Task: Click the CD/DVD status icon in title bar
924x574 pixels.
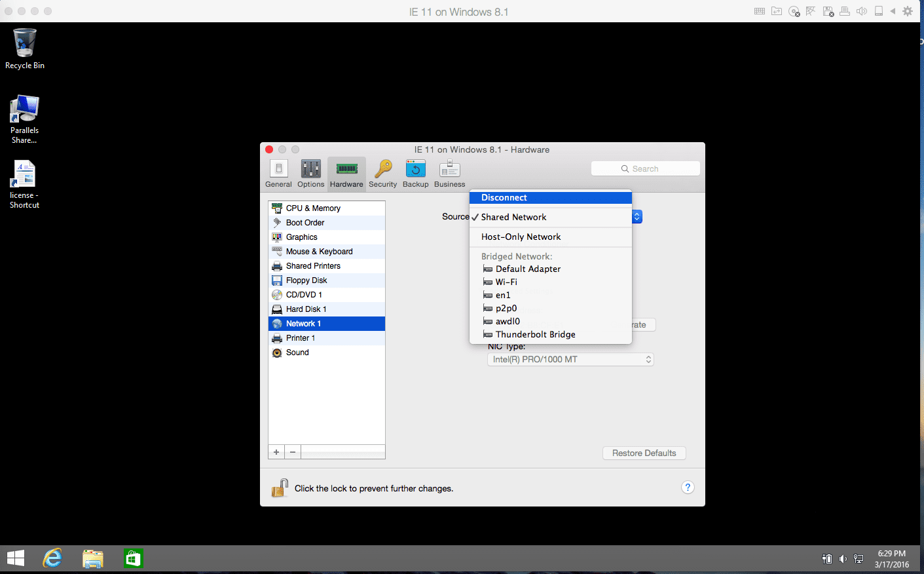Action: click(794, 11)
